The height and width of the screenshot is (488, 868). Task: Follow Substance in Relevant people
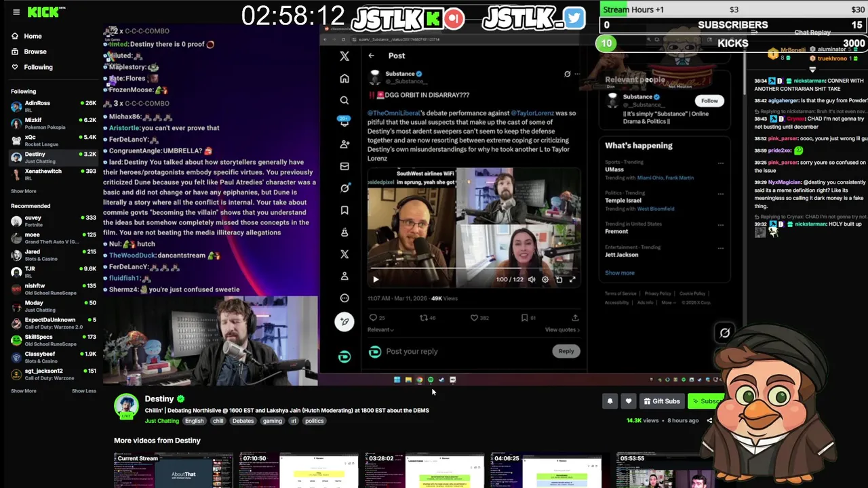coord(709,100)
